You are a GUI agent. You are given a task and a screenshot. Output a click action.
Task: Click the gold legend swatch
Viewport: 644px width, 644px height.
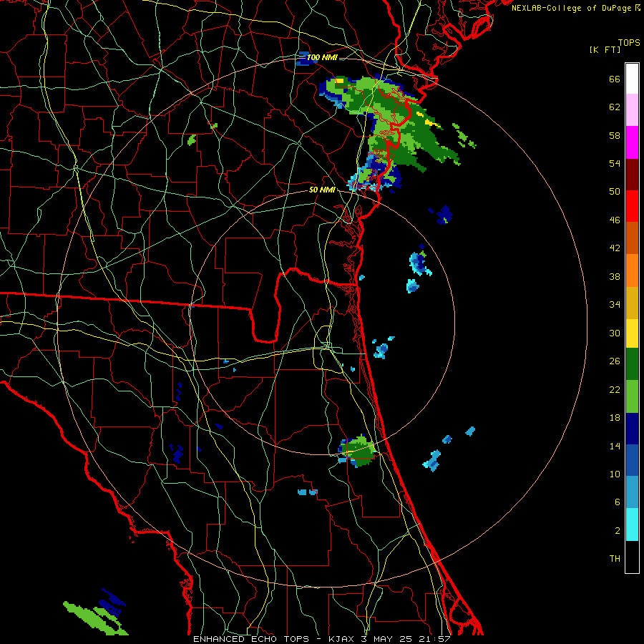632,302
